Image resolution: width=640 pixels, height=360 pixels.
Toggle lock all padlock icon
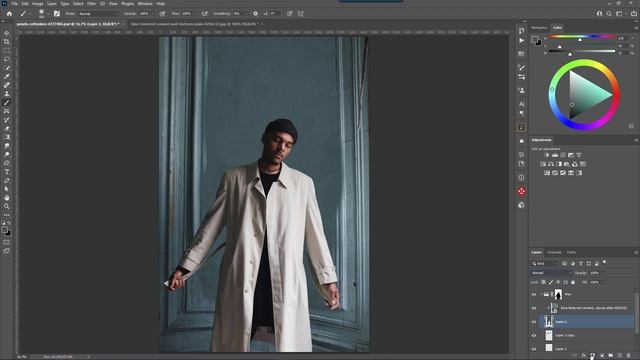point(573,282)
